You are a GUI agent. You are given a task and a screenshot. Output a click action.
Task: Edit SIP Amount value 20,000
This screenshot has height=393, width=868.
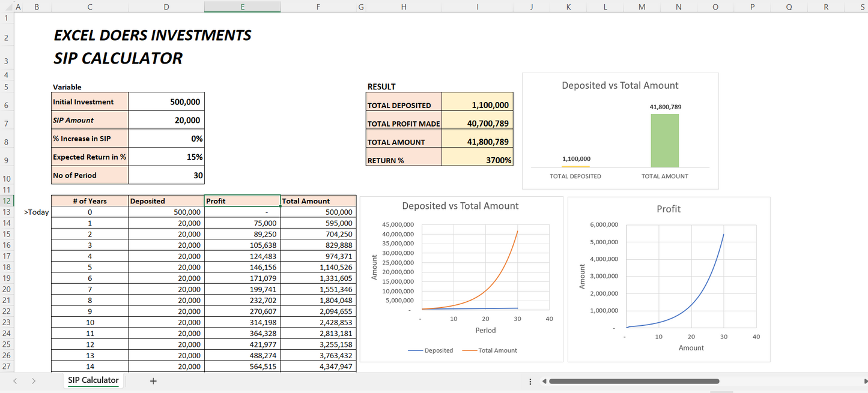click(x=166, y=120)
